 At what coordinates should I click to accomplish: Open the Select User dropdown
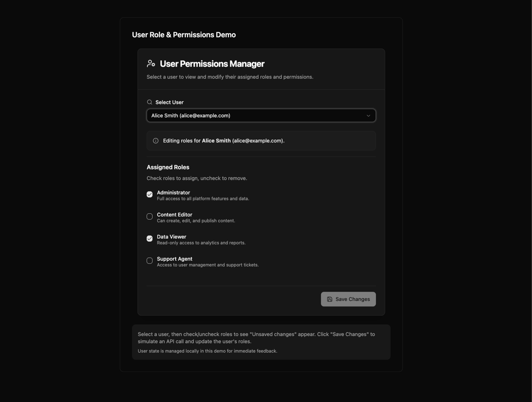261,116
